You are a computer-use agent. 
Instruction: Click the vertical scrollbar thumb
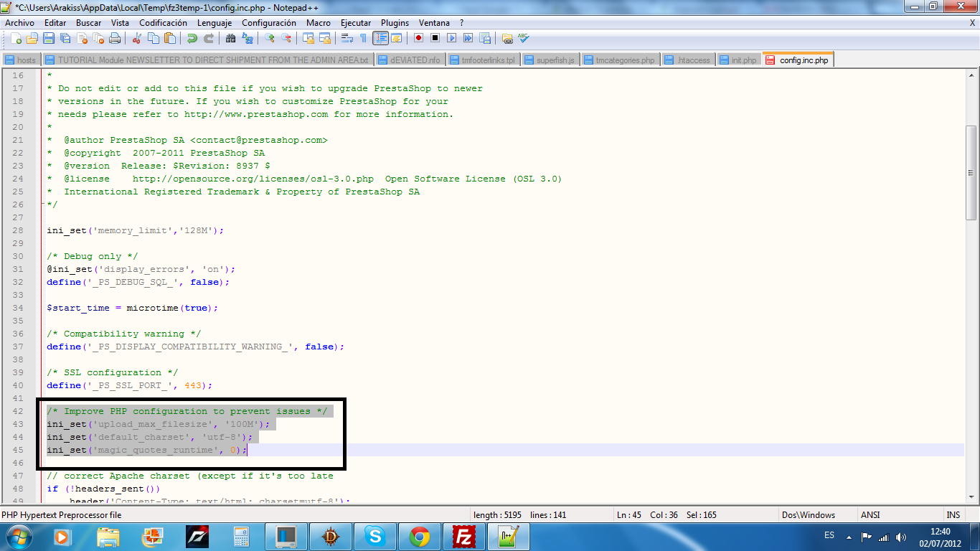click(971, 174)
